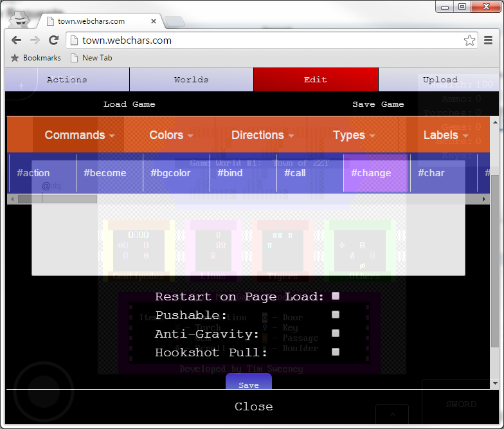504x429 pixels.
Task: Insert the #change command
Action: 371,173
